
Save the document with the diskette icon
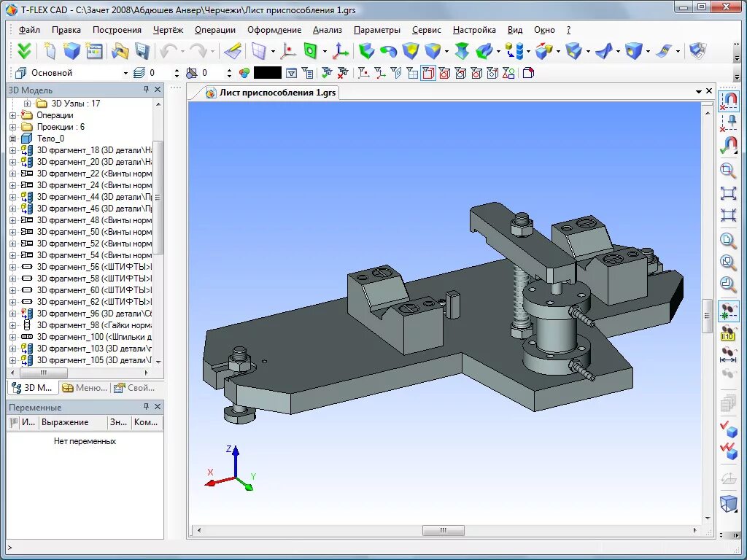click(142, 50)
